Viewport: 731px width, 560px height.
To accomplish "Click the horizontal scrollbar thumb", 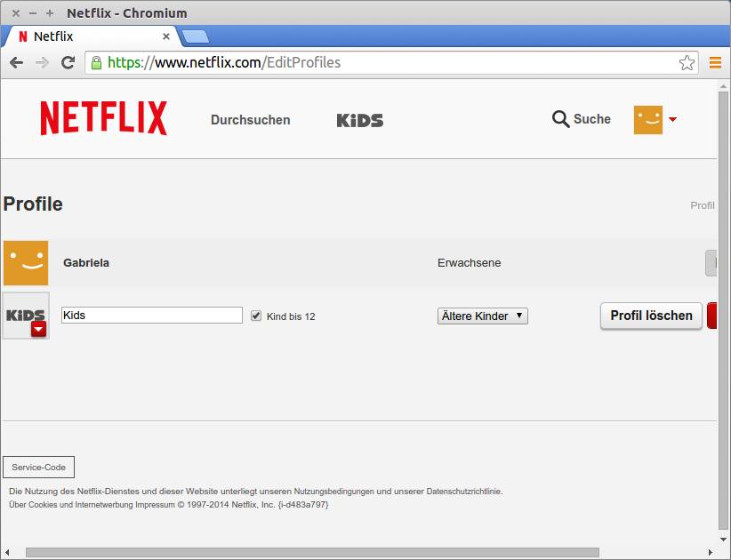I will [x=312, y=553].
